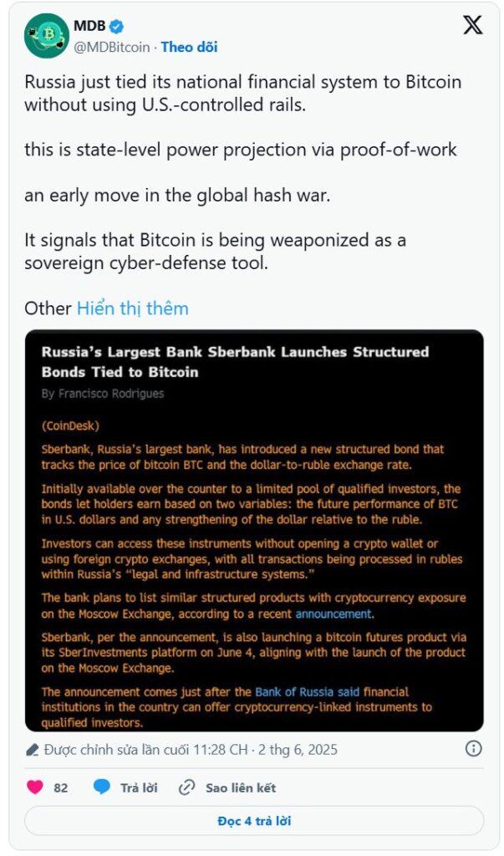Image resolution: width=504 pixels, height=856 pixels.
Task: Click the reply speech bubble icon
Action: [102, 787]
